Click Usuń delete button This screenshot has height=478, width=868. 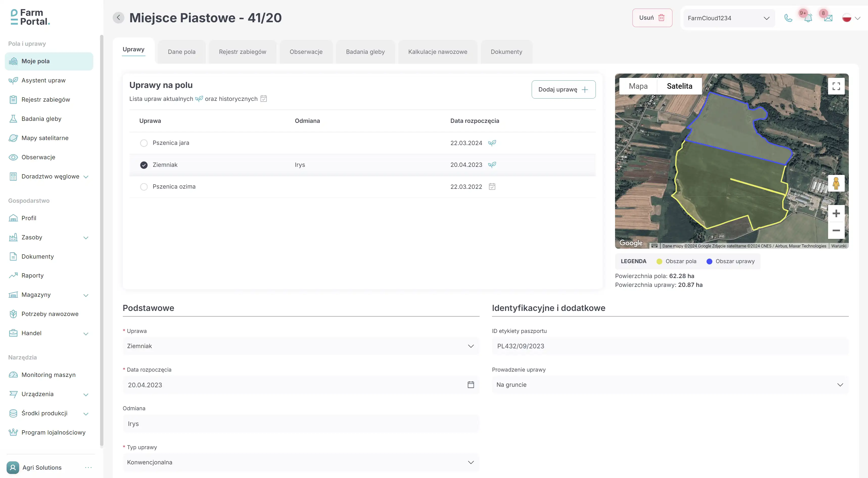652,18
